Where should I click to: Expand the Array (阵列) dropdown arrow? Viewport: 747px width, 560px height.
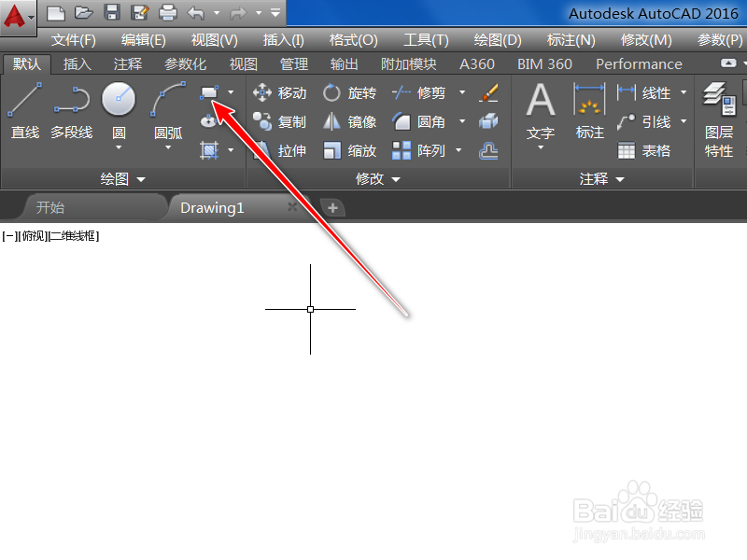pos(458,150)
